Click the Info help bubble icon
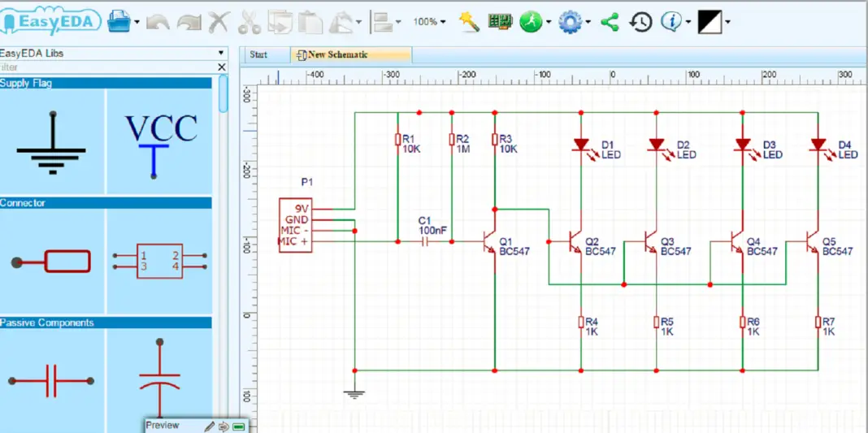 pos(672,22)
